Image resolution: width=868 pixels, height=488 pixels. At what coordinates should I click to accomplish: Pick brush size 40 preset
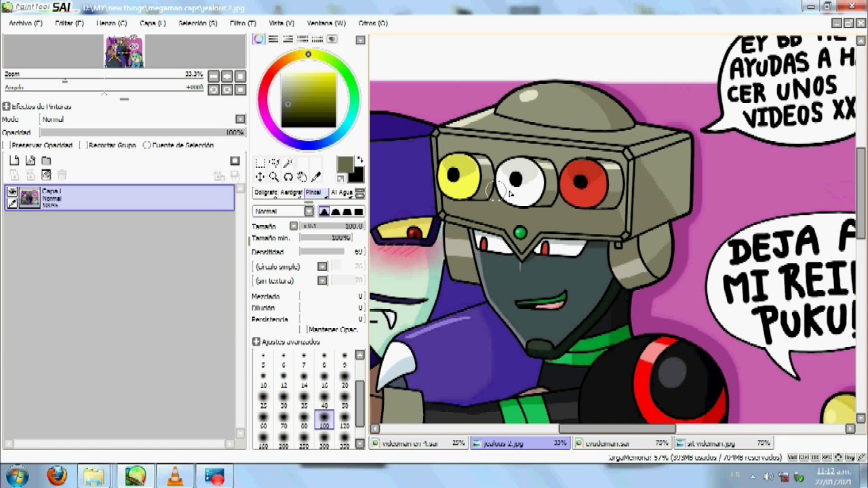pos(324,400)
